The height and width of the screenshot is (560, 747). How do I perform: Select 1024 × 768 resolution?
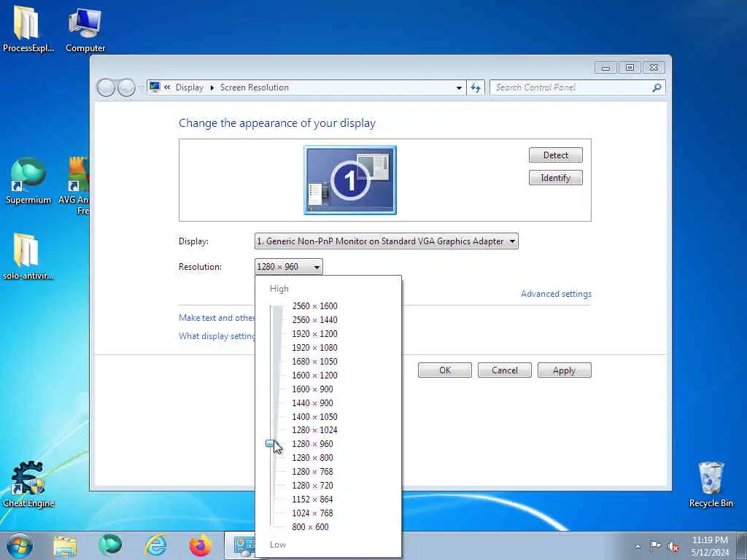[x=312, y=513]
